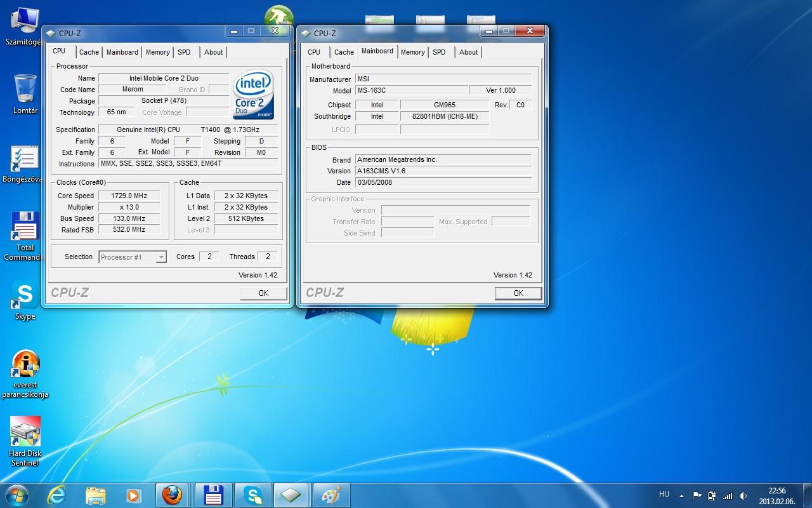812x508 pixels.
Task: Click the Rated FSB value '532.0 MHz'
Action: point(129,230)
